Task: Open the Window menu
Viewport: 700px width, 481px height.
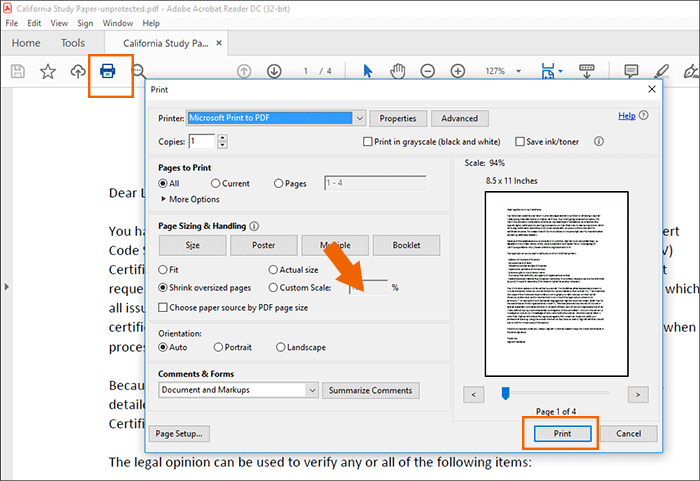Action: 118,23
